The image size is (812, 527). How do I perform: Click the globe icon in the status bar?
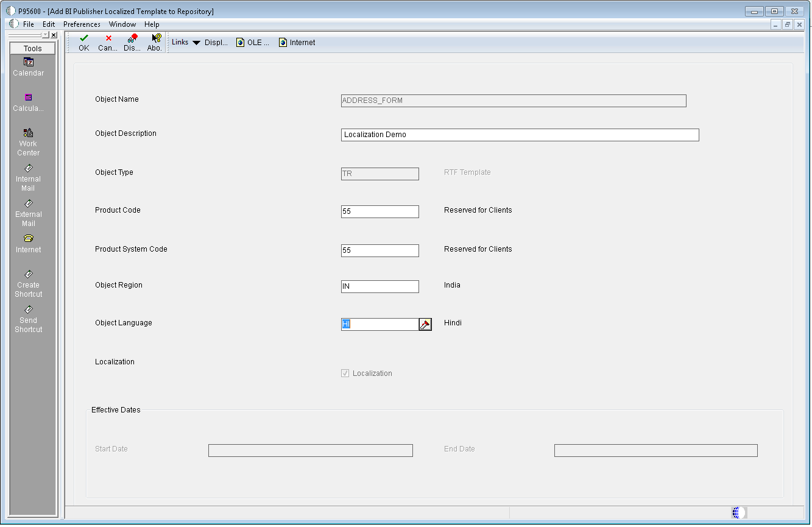click(x=738, y=513)
